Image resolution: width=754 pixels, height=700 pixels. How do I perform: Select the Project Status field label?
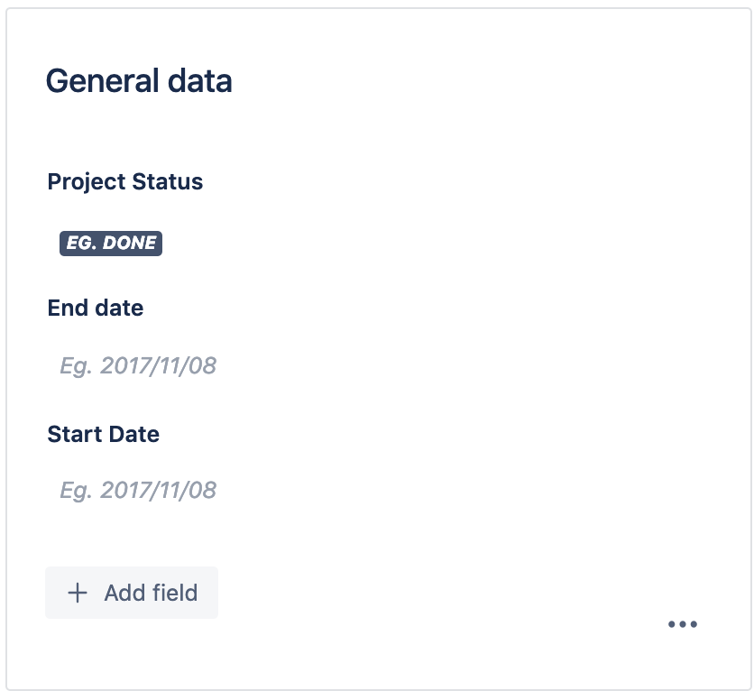pos(124,181)
